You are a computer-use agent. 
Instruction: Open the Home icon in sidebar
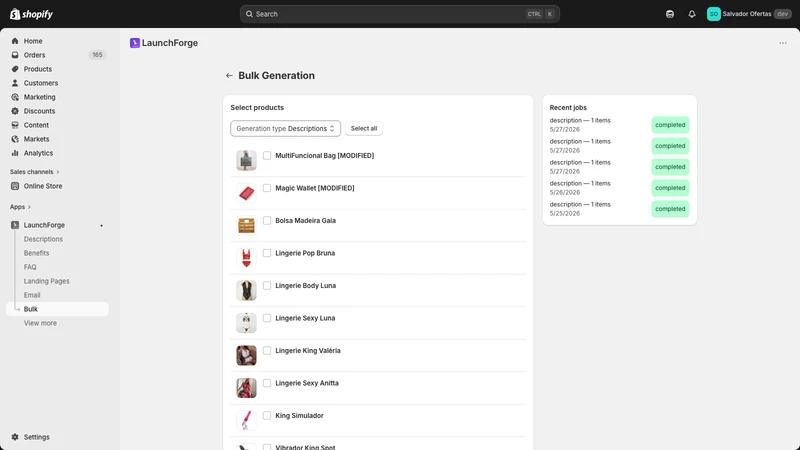[15, 41]
